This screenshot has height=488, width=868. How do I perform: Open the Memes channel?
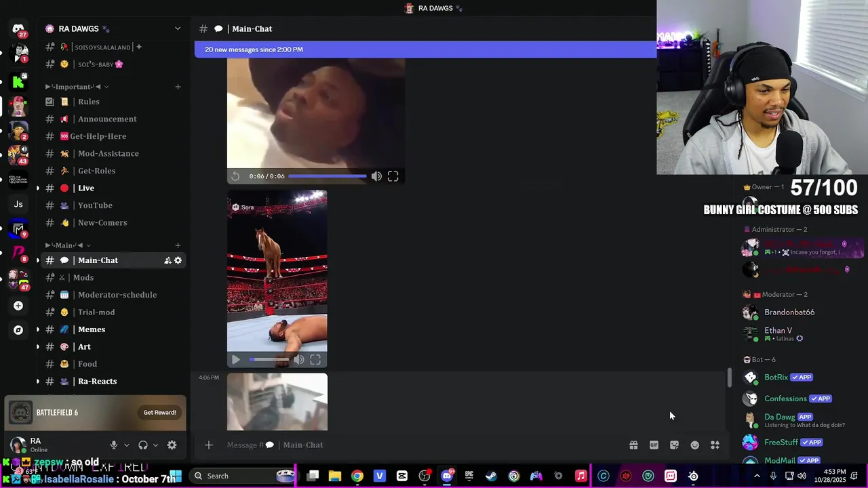(x=114, y=329)
